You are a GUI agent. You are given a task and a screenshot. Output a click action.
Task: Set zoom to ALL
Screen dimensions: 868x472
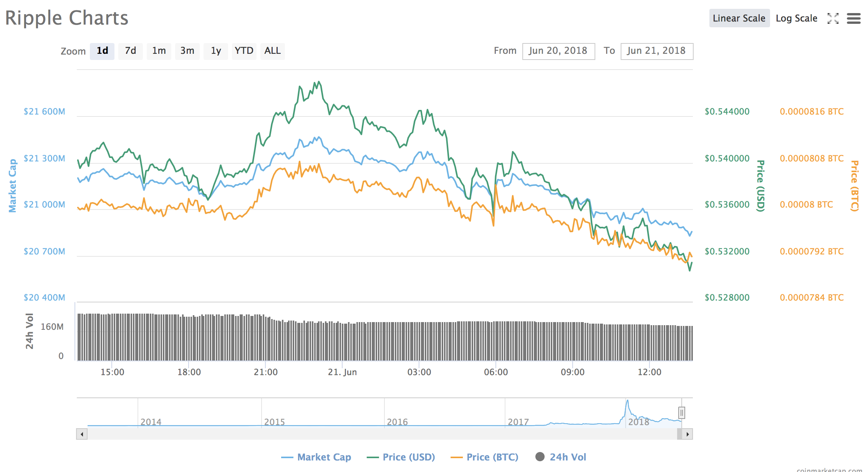click(273, 51)
